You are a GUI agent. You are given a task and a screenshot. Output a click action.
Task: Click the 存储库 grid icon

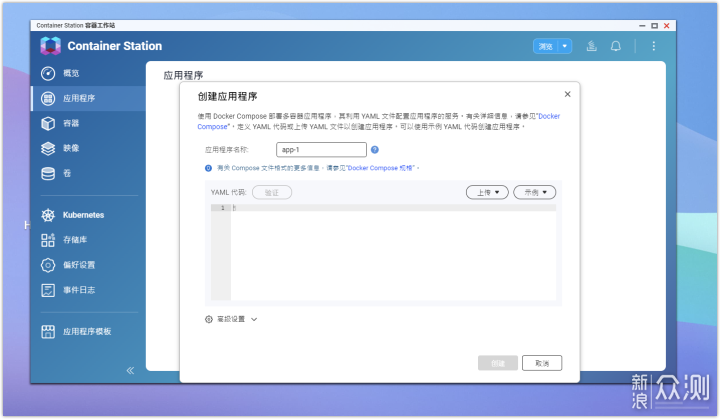point(48,240)
